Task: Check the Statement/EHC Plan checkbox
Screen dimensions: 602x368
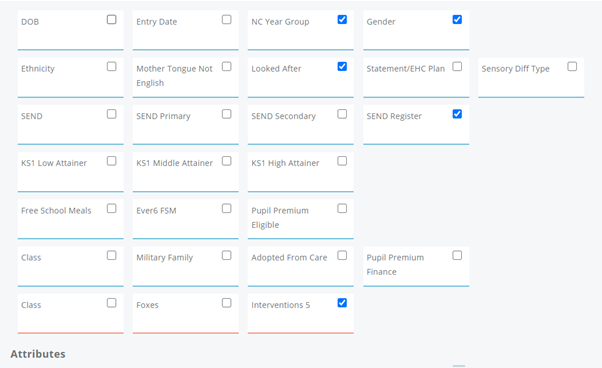Action: point(457,66)
